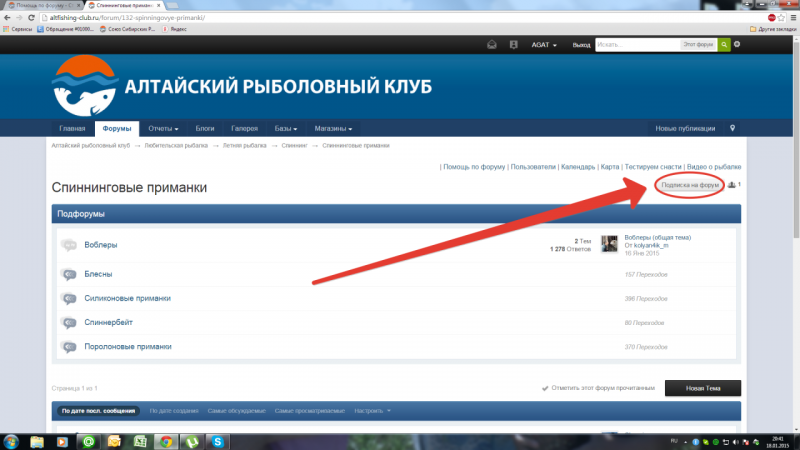The height and width of the screenshot is (450, 800).
Task: Open the Настроить sorting dropdown
Action: [373, 411]
